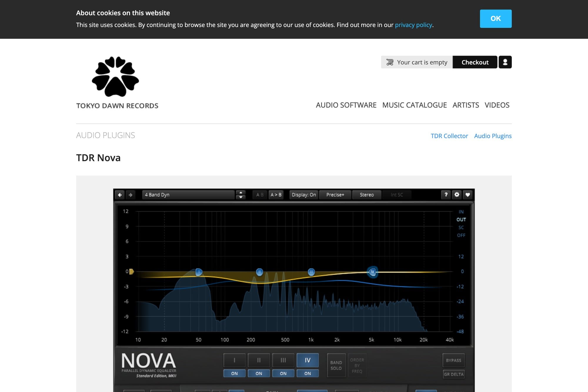Select band IV node on the EQ curve
Image resolution: width=588 pixels, height=392 pixels.
372,272
